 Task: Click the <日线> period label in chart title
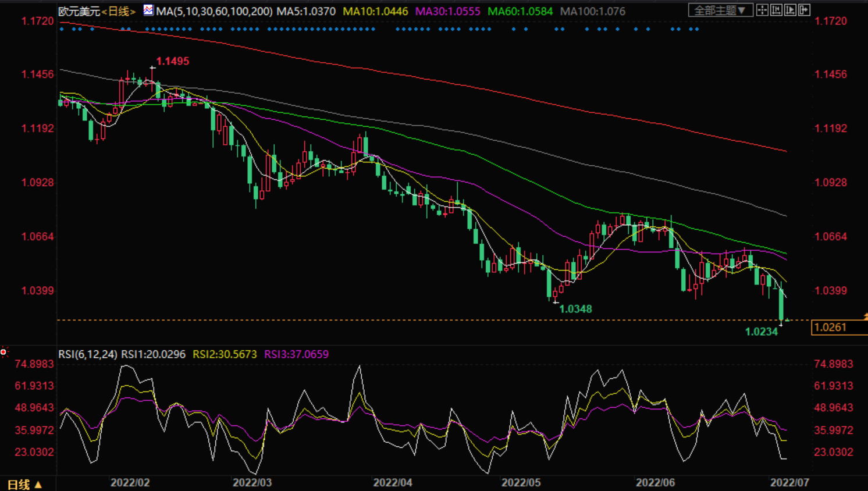pyautogui.click(x=119, y=11)
